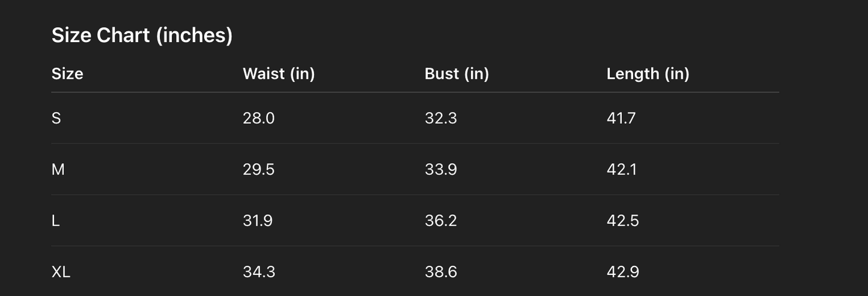Click the 42.9 length value
The image size is (868, 296).
(622, 272)
